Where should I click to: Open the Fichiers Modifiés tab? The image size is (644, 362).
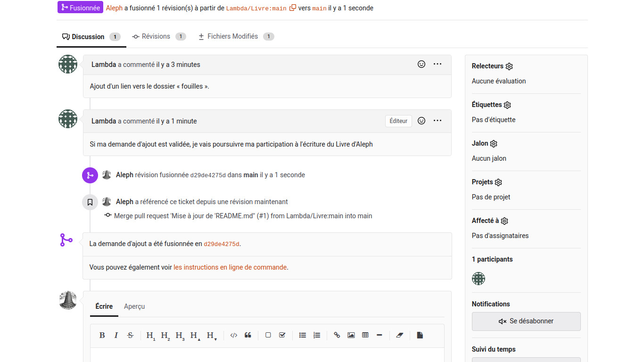232,36
